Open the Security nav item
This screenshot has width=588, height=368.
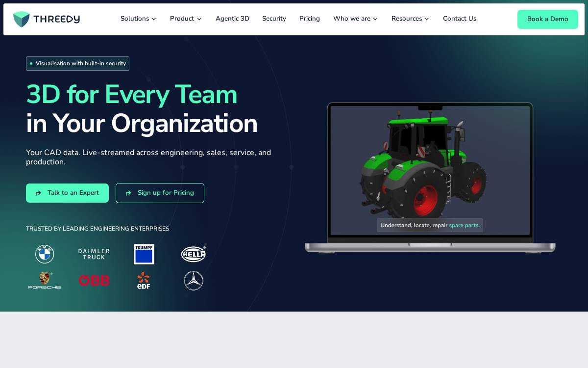coord(274,19)
